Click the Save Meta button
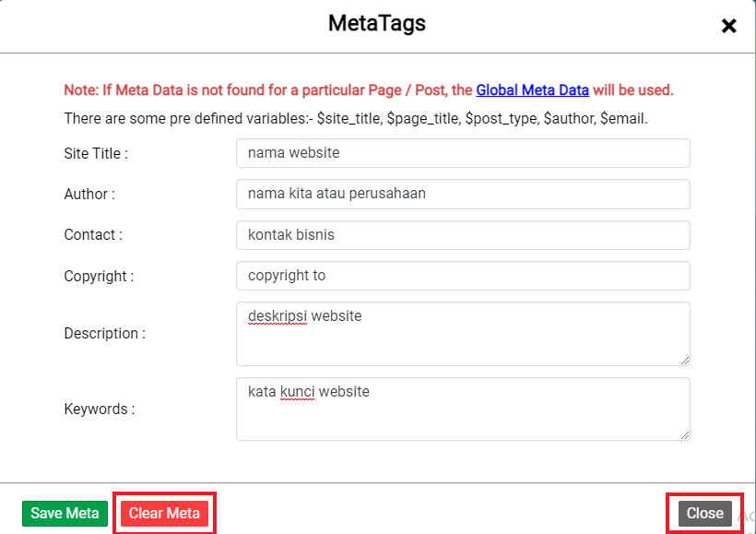 pos(65,513)
